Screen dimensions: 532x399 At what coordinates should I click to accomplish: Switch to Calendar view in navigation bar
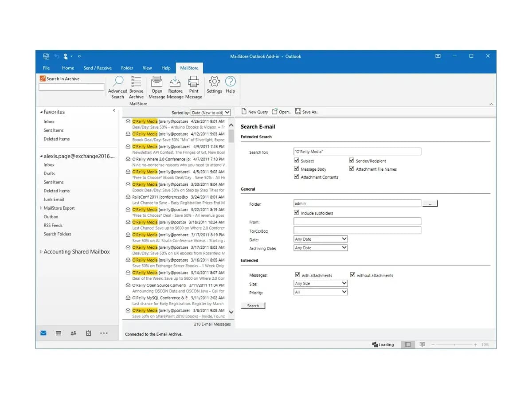[59, 333]
